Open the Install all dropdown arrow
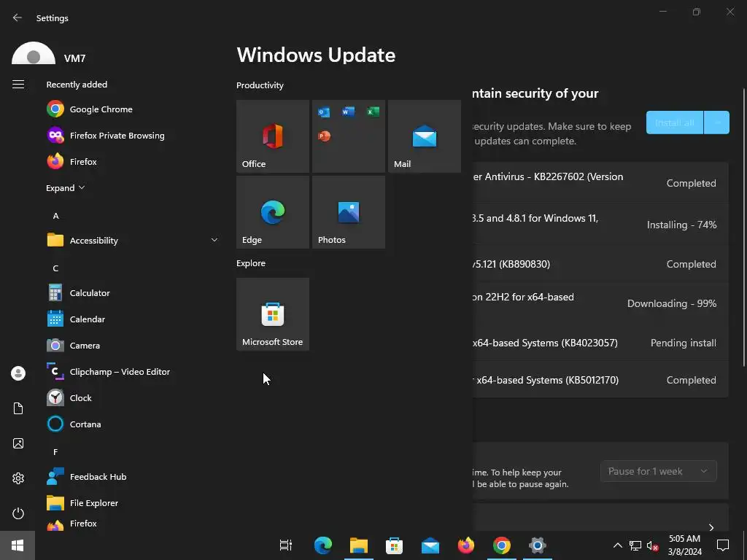The width and height of the screenshot is (747, 560). 716,122
